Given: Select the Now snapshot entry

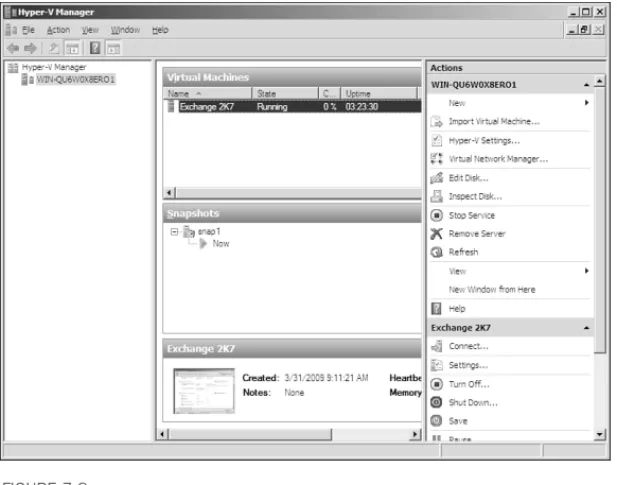Looking at the screenshot, I should click(221, 244).
